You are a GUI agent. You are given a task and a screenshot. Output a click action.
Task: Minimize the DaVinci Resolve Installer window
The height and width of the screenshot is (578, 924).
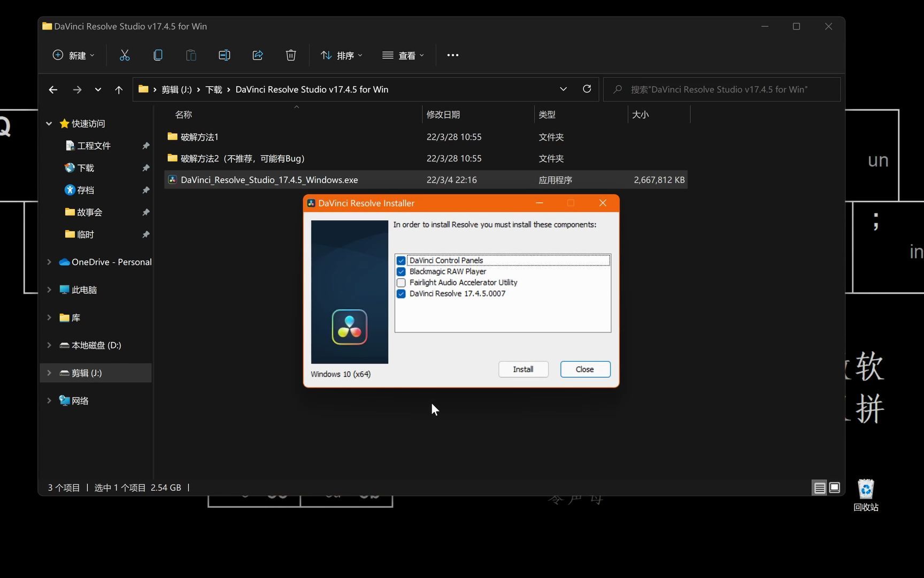point(540,203)
